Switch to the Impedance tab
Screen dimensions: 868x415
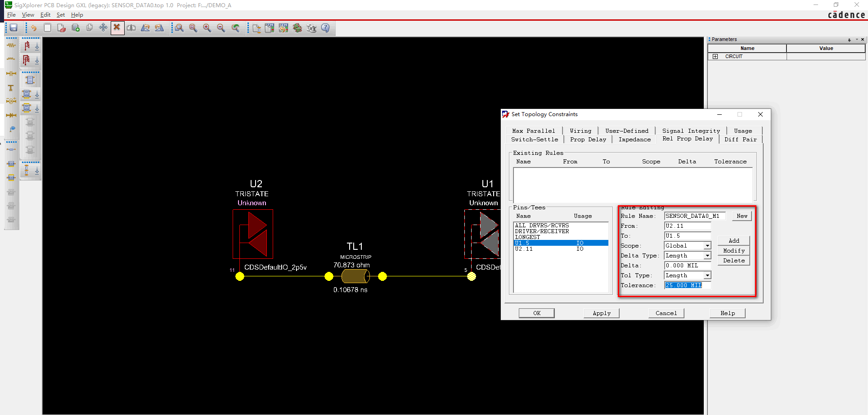click(634, 140)
